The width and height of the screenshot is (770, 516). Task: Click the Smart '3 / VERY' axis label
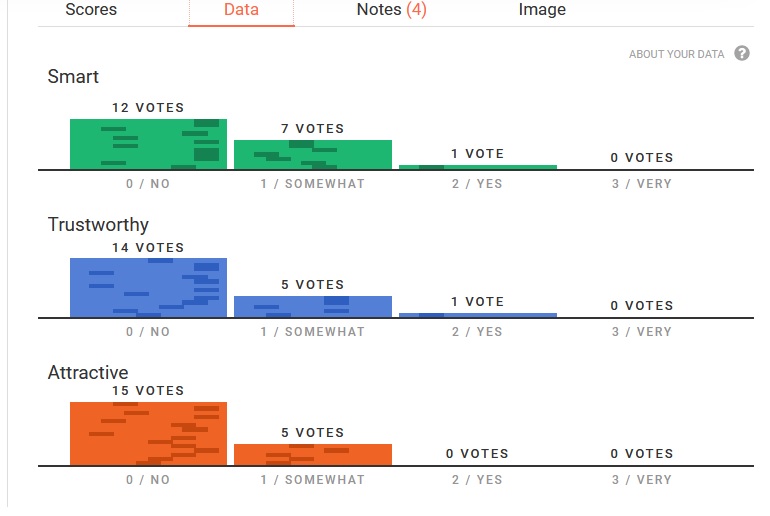pos(642,184)
